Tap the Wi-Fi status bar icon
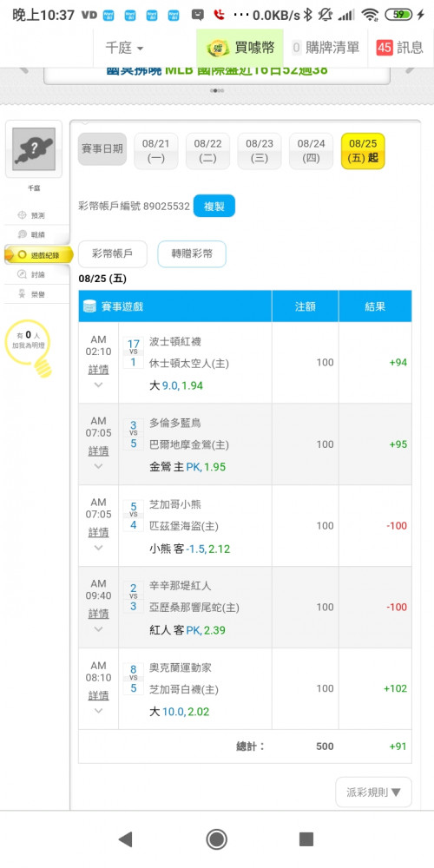The height and width of the screenshot is (868, 434). pos(369,15)
